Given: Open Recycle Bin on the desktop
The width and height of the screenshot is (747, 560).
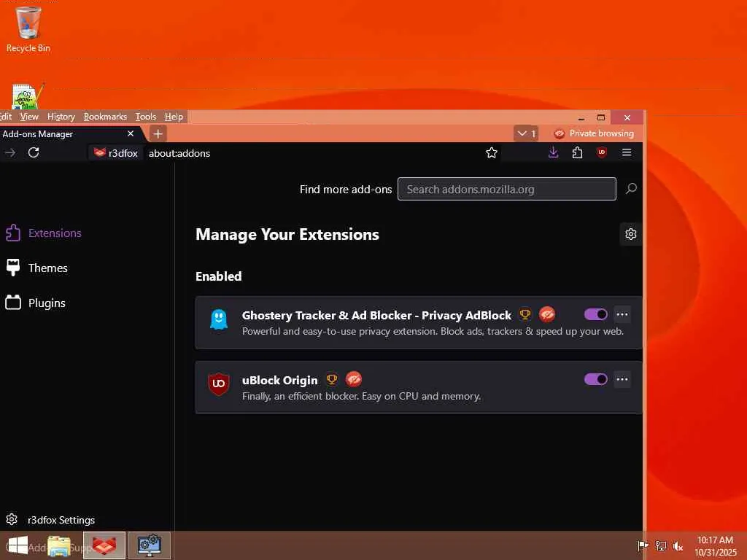Looking at the screenshot, I should (x=28, y=29).
